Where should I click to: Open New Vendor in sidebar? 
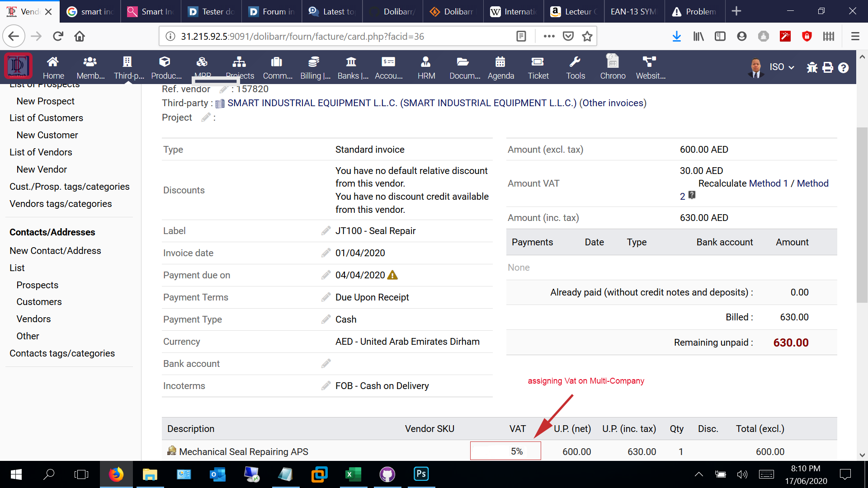(x=42, y=169)
